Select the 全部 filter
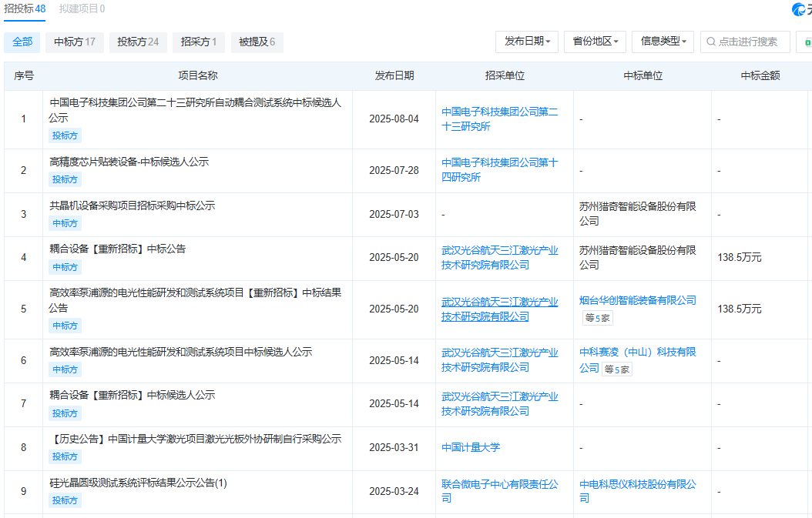The height and width of the screenshot is (518, 812). (x=22, y=42)
